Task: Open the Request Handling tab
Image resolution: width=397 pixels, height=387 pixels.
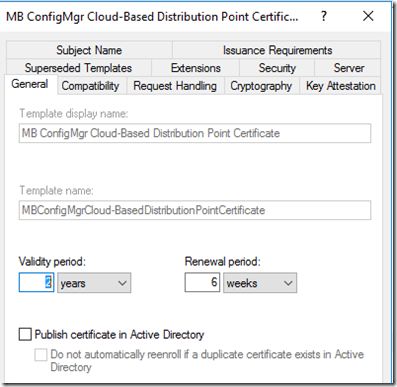Action: tap(175, 86)
